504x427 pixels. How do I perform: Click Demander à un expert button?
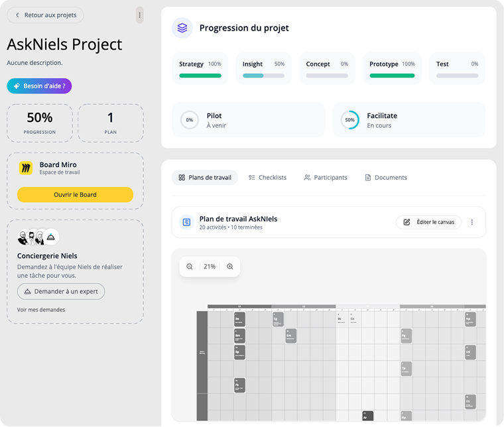61,292
